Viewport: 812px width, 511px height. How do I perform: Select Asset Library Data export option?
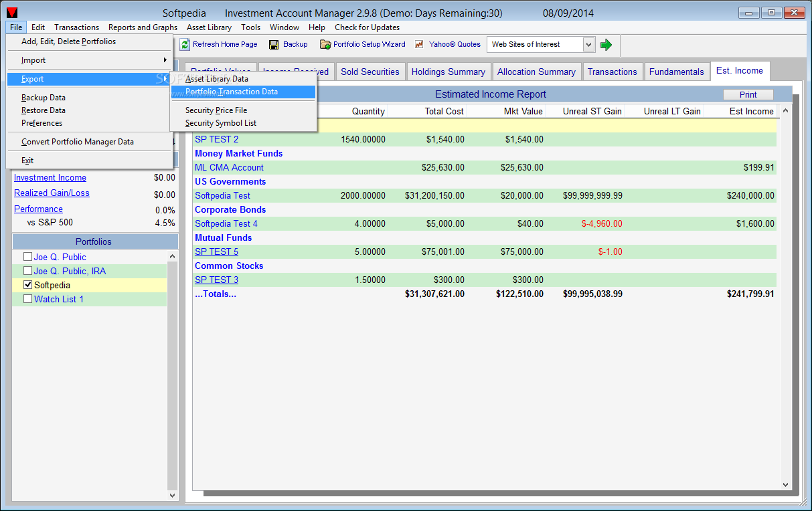click(243, 79)
